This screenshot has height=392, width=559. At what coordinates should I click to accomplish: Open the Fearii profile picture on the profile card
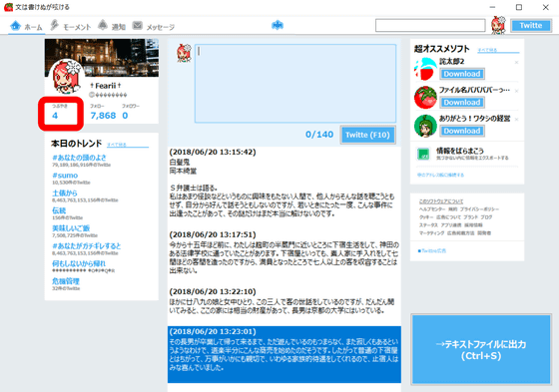[x=66, y=77]
